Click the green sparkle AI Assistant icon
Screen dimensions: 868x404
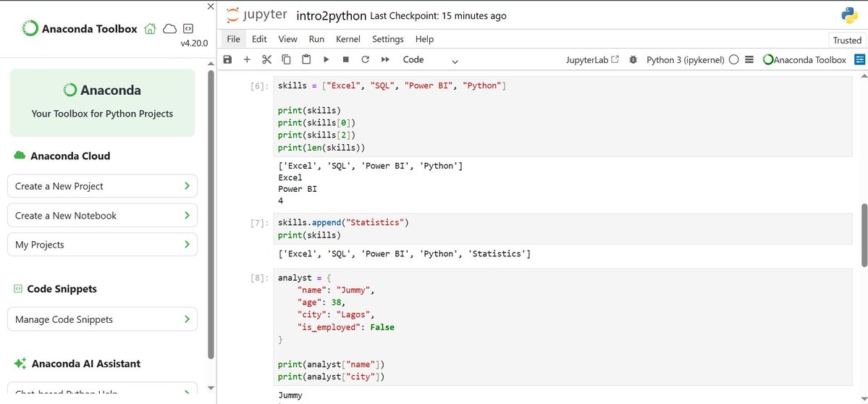click(20, 363)
